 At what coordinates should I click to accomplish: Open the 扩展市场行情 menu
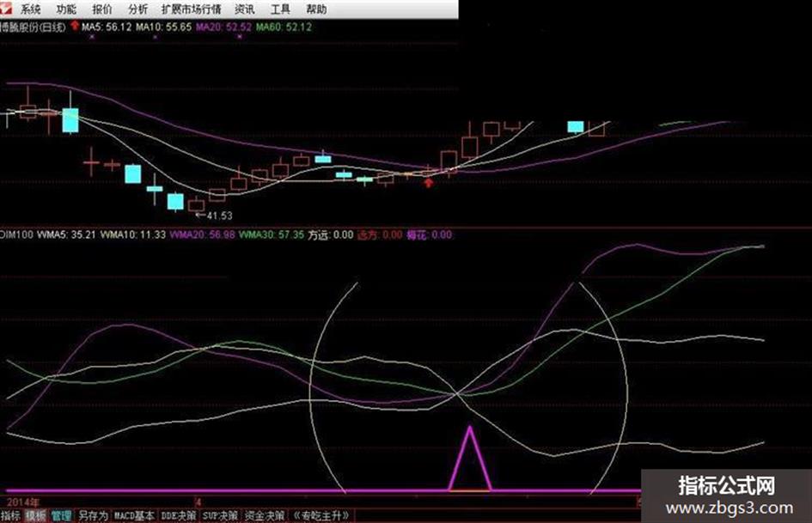coord(191,9)
